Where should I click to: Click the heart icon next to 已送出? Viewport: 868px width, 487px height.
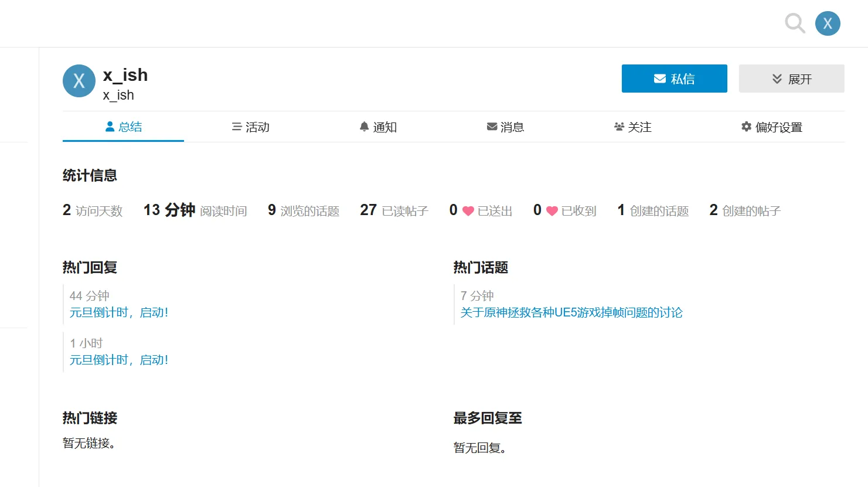tap(468, 211)
